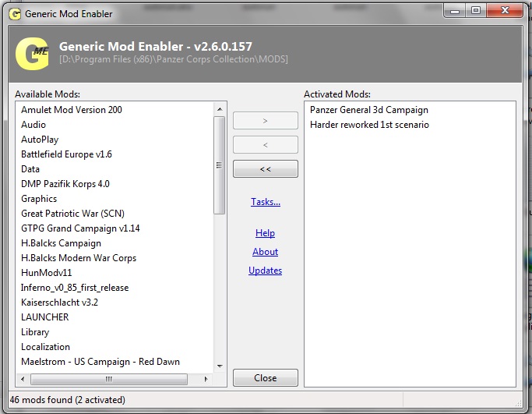Select GTPG Grand Campaign v1.14
The image size is (532, 414).
pyautogui.click(x=80, y=228)
